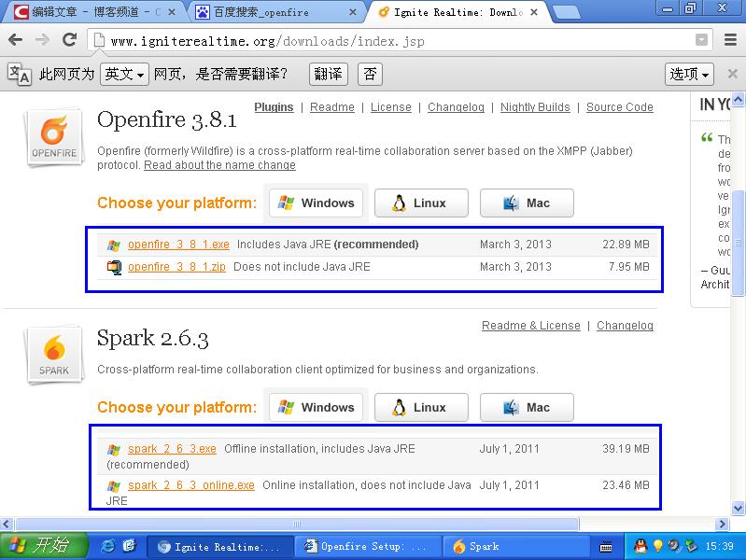Click the 翻译 translate button
Viewport: 746px width, 560px height.
329,75
